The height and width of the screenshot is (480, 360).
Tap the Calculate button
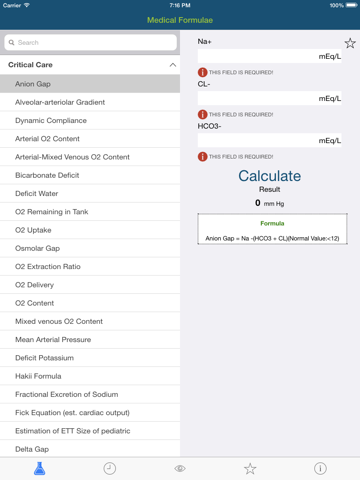point(269,176)
